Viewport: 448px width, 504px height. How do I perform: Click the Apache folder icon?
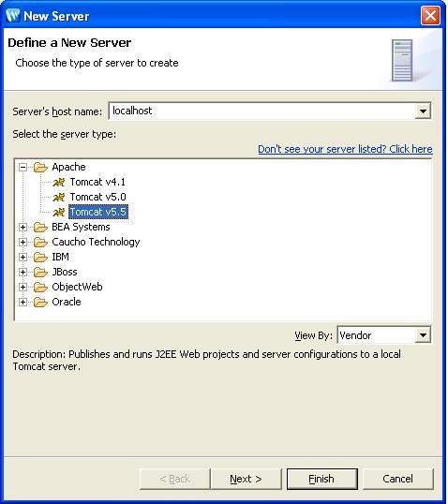click(40, 167)
